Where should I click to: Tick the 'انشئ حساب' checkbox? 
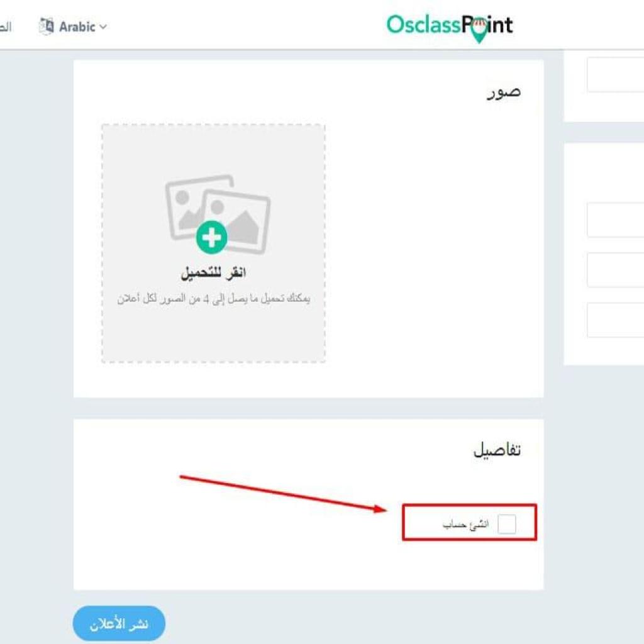(506, 524)
